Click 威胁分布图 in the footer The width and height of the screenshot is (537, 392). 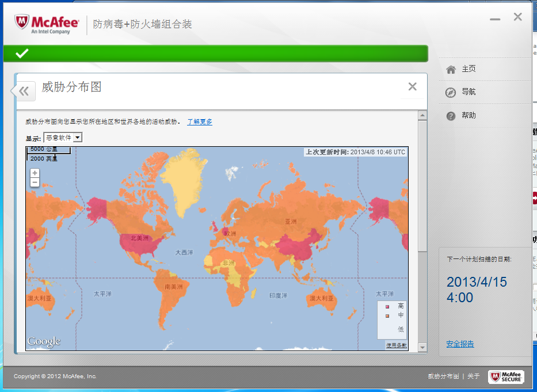tap(443, 376)
